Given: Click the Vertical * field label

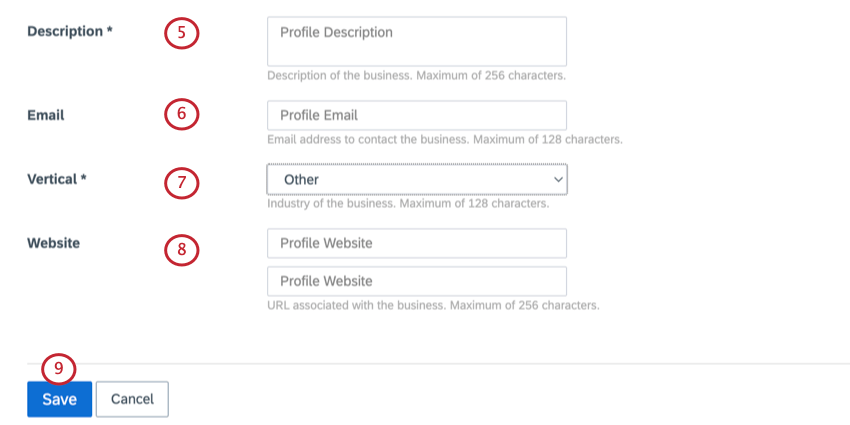Looking at the screenshot, I should coord(57,179).
